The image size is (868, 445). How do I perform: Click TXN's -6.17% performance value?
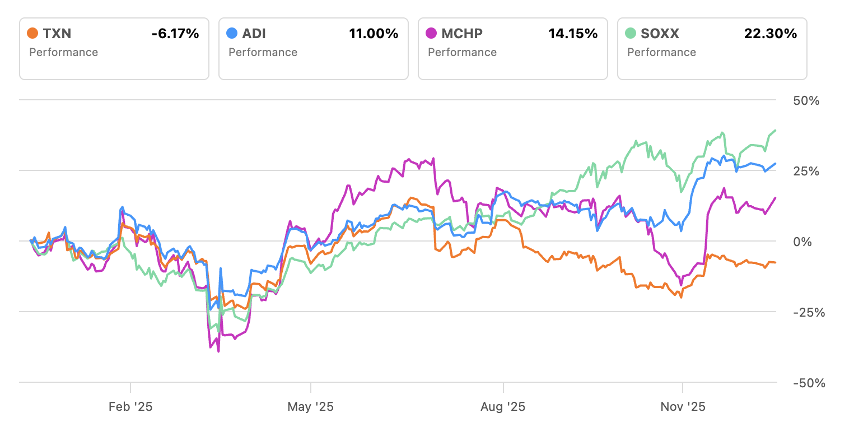point(175,34)
